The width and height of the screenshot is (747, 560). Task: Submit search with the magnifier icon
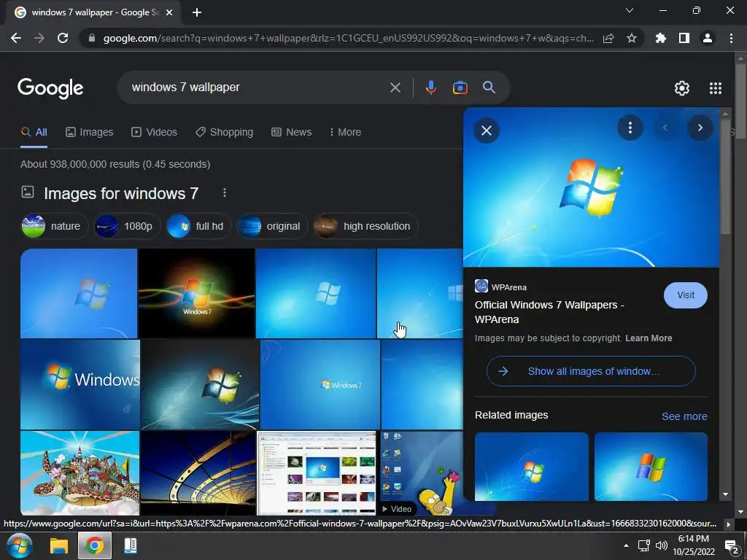click(x=489, y=87)
